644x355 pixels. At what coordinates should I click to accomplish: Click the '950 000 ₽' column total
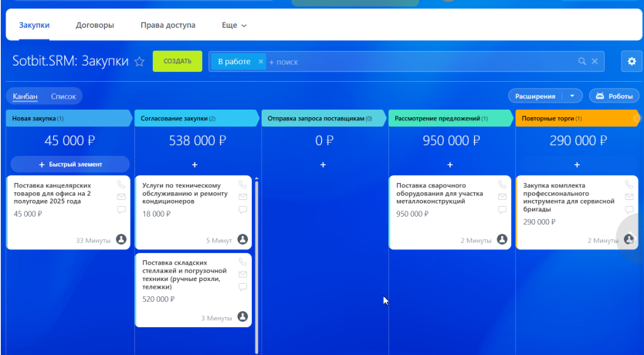tap(452, 140)
